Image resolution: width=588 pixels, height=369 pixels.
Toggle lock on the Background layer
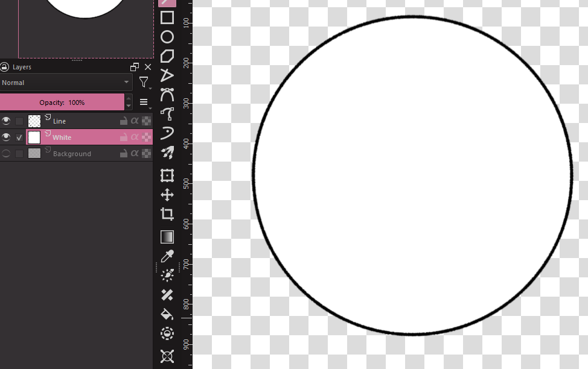(123, 153)
